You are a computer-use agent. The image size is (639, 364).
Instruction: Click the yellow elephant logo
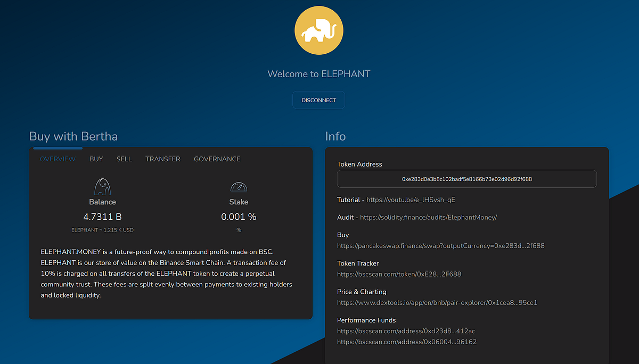(319, 30)
